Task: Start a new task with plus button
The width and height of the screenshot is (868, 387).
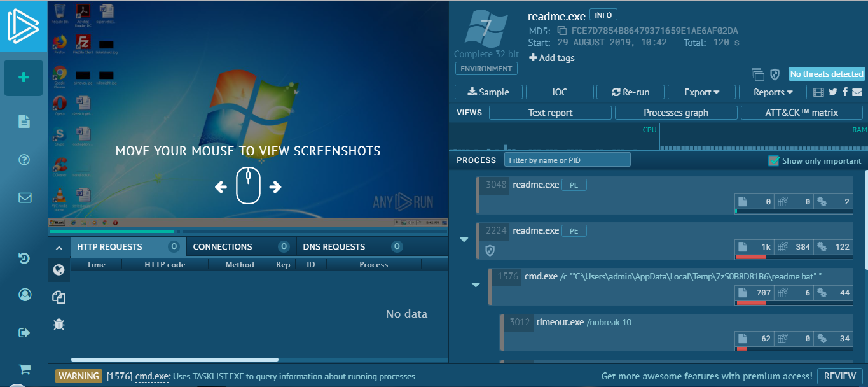Action: tap(24, 78)
